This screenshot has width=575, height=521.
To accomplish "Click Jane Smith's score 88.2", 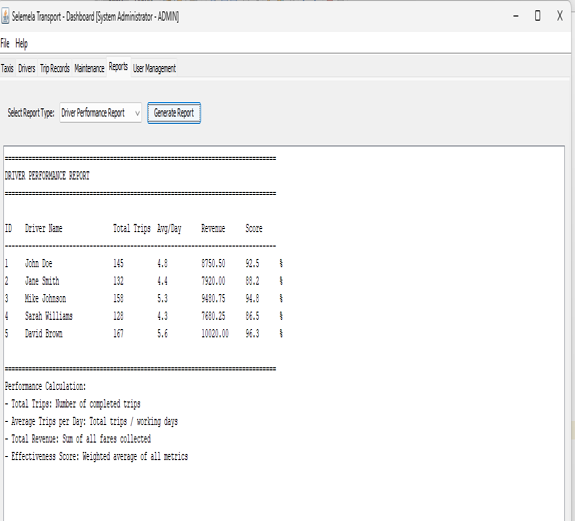I will click(x=252, y=281).
